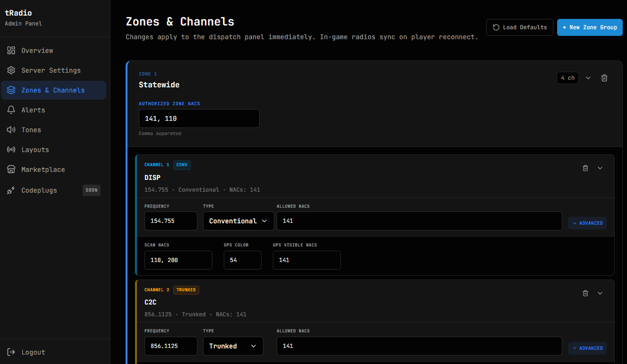Click the CONV badge on Channel 1
The height and width of the screenshot is (364, 627).
tap(182, 165)
